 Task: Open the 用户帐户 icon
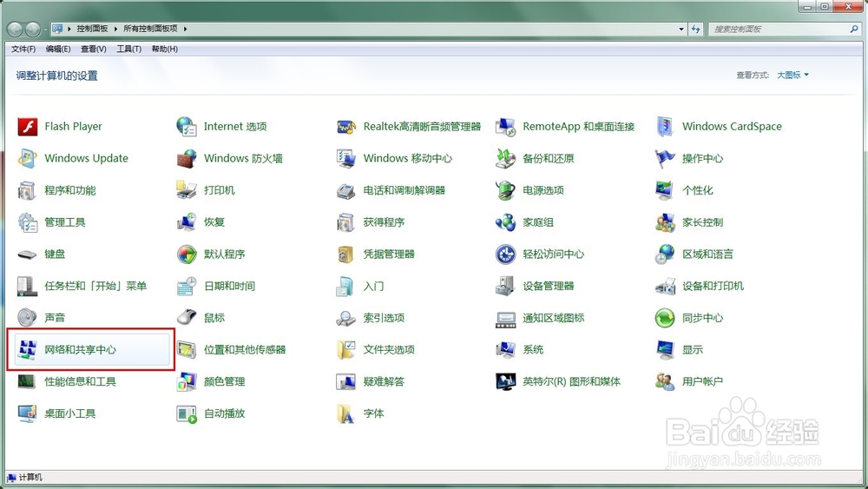coord(665,381)
